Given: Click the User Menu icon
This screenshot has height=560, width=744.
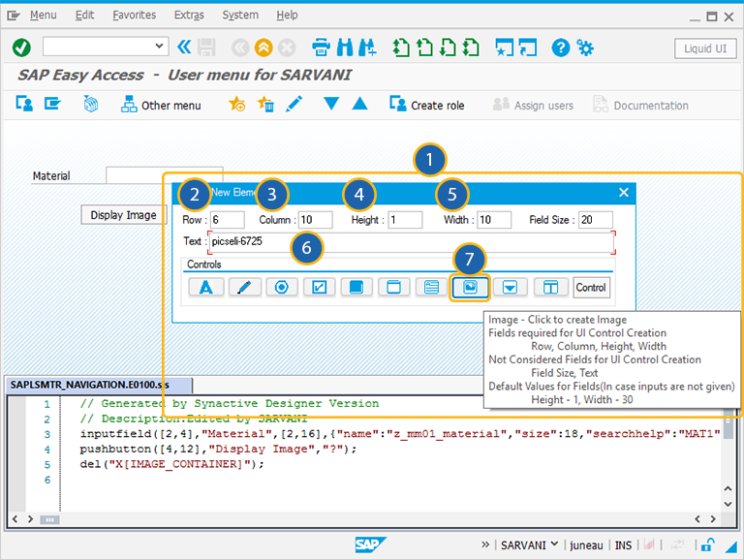Looking at the screenshot, I should pyautogui.click(x=24, y=104).
